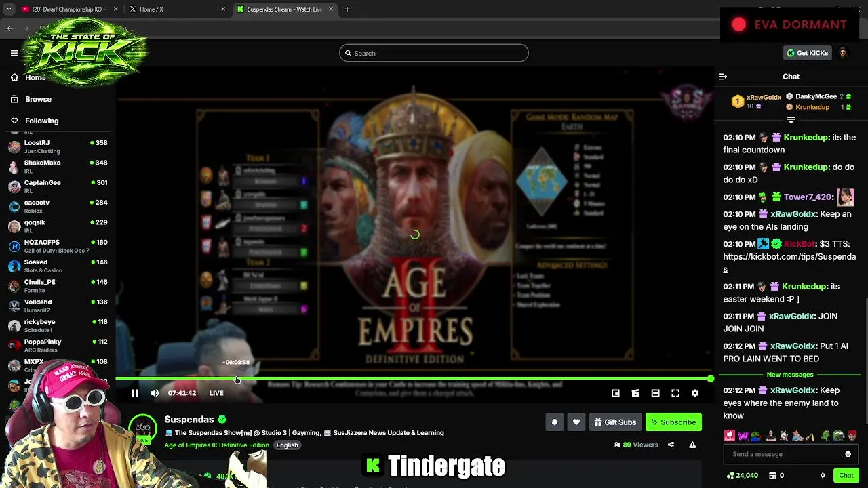Click green Chat send button
868x488 pixels.
[x=846, y=476]
